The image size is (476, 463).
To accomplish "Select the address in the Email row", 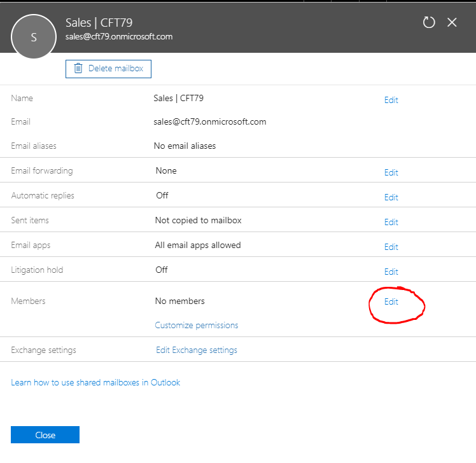I will [210, 121].
